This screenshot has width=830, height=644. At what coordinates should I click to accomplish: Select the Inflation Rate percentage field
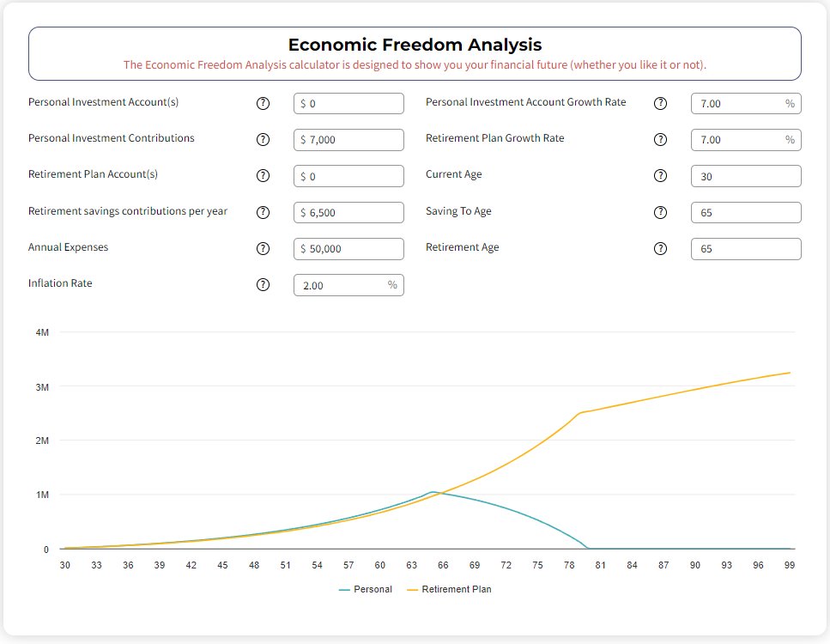click(342, 285)
